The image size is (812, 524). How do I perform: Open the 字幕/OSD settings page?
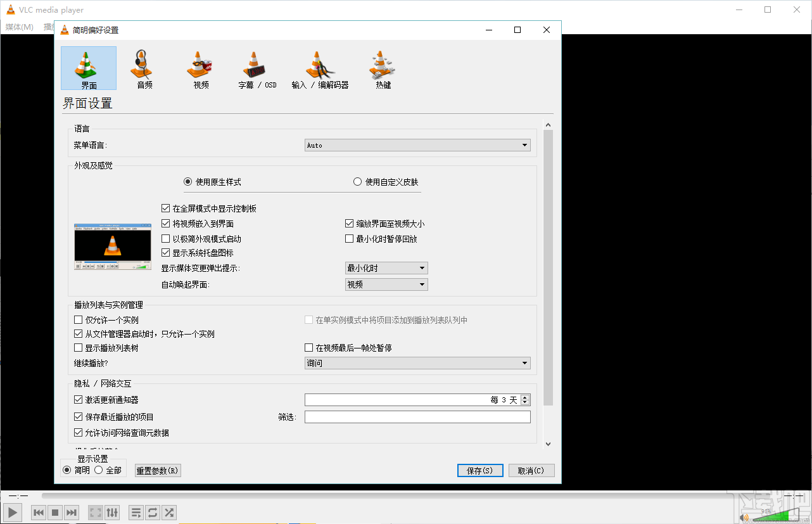click(255, 68)
